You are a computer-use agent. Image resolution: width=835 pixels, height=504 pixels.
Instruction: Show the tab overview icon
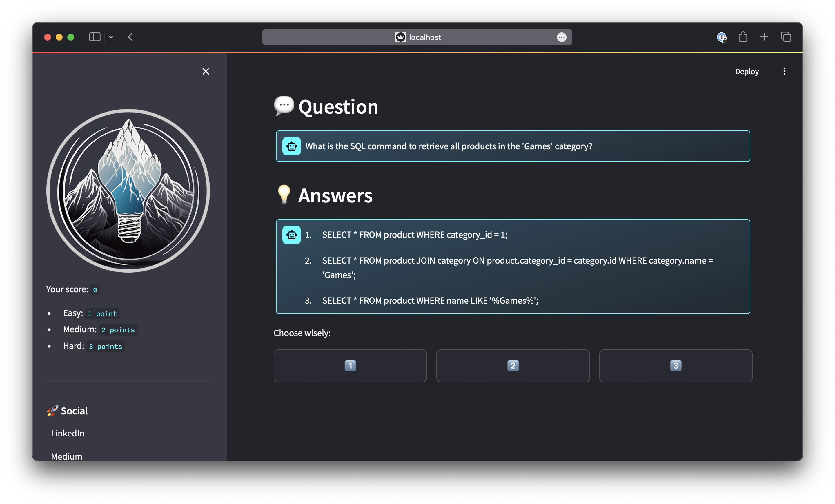tap(786, 37)
